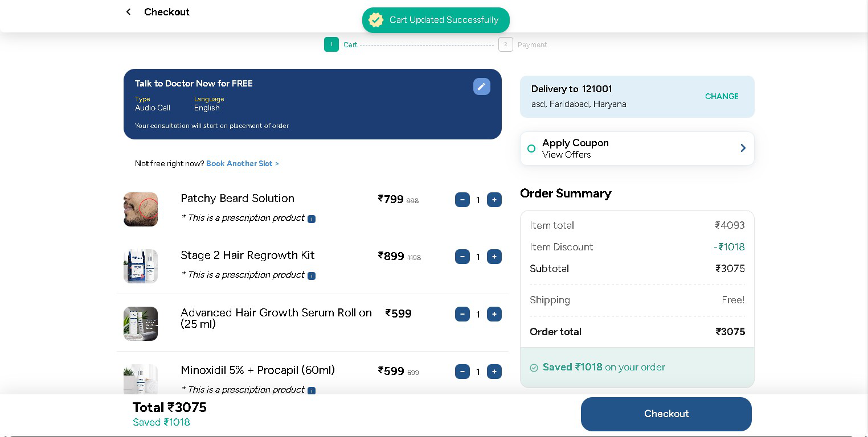Edit the doctor consultation details with pencil icon
This screenshot has height=437, width=868.
click(x=481, y=86)
